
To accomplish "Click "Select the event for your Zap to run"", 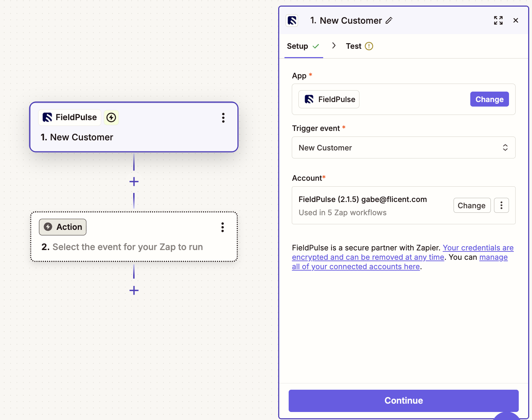I will (x=128, y=247).
